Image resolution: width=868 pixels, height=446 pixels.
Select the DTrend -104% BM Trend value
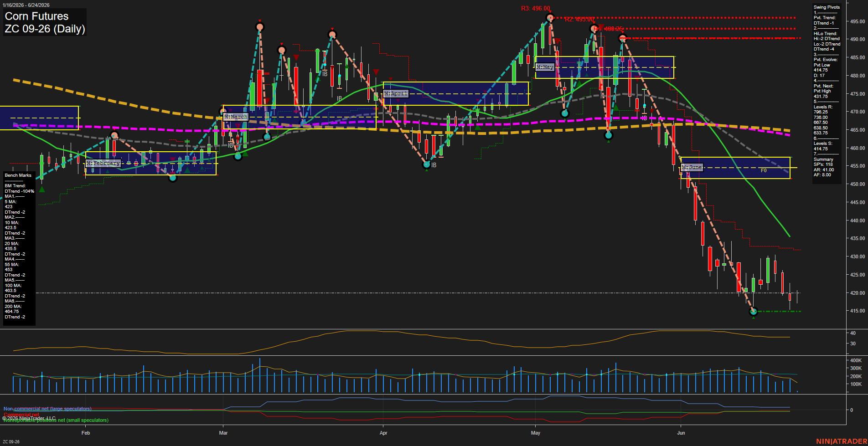[20, 191]
